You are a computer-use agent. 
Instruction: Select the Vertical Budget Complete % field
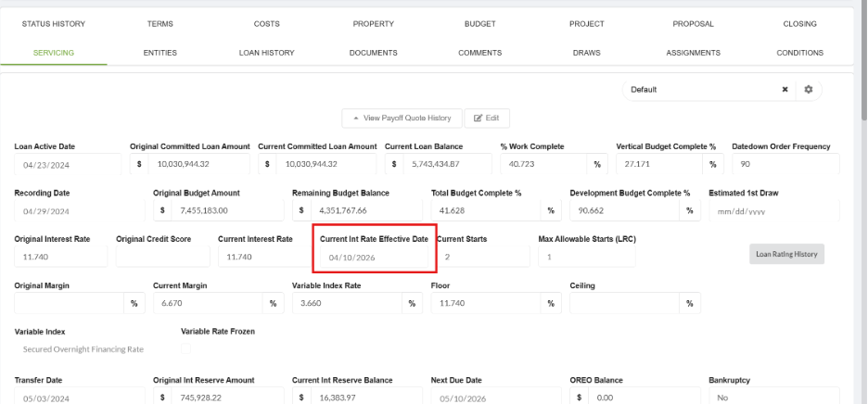tap(658, 164)
